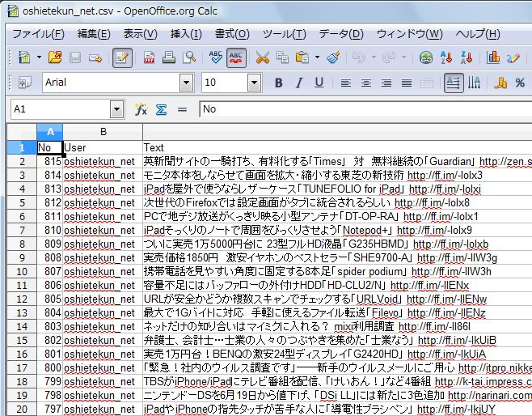
Task: Open the ファイル(F) menu
Action: pyautogui.click(x=38, y=34)
